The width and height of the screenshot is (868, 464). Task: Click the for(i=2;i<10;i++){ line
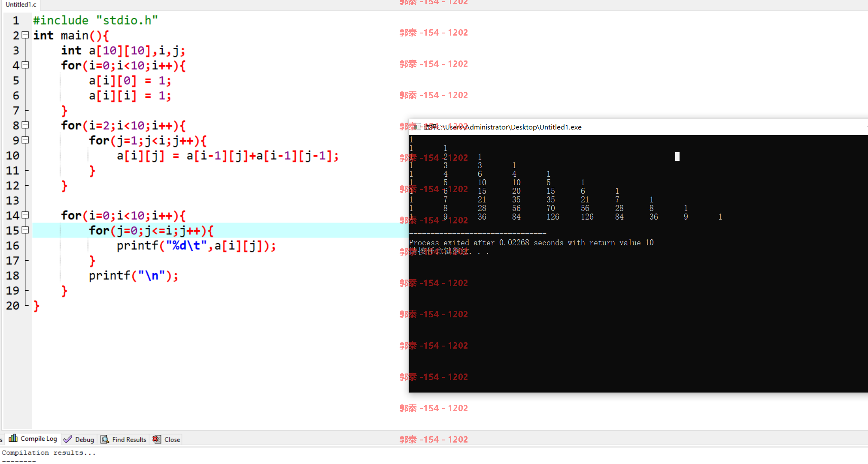123,125
